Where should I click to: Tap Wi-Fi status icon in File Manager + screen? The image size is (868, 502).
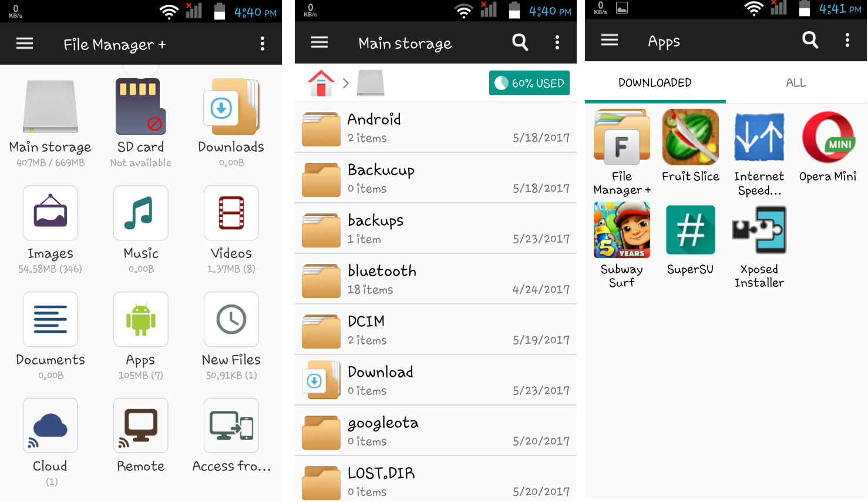tap(170, 11)
